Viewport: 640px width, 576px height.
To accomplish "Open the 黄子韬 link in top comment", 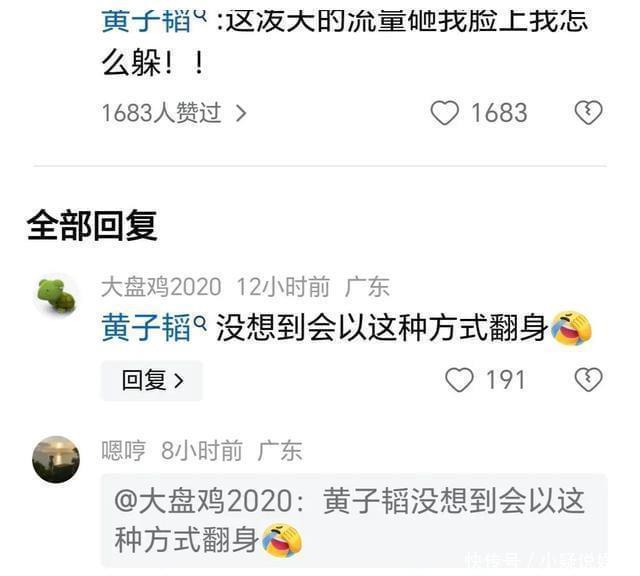I will [x=146, y=20].
